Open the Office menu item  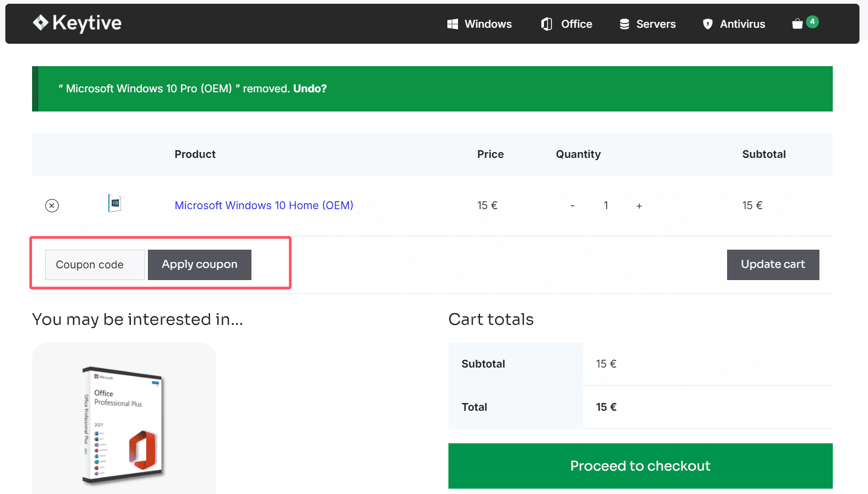point(566,24)
